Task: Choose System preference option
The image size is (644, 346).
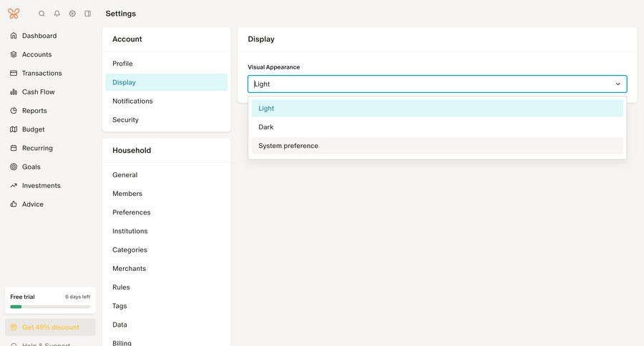Action: [437, 146]
